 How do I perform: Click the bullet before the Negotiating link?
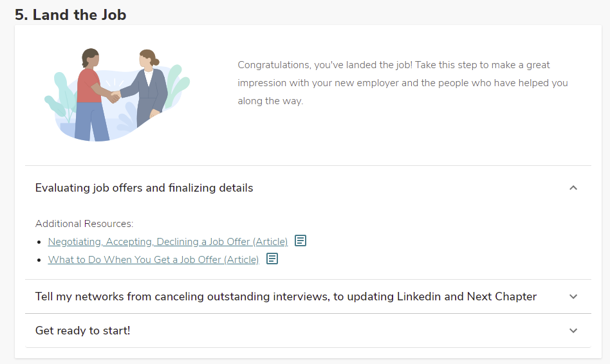[x=41, y=242]
